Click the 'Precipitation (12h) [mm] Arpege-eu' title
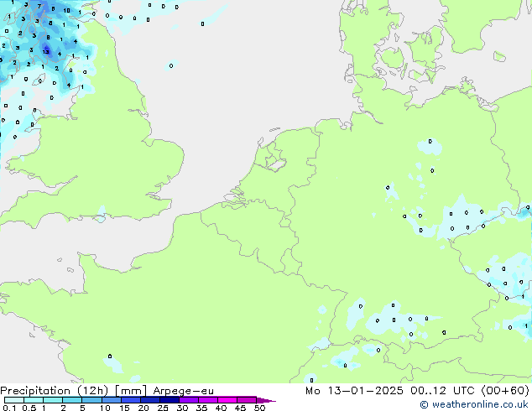The height and width of the screenshot is (411, 532). (107, 391)
